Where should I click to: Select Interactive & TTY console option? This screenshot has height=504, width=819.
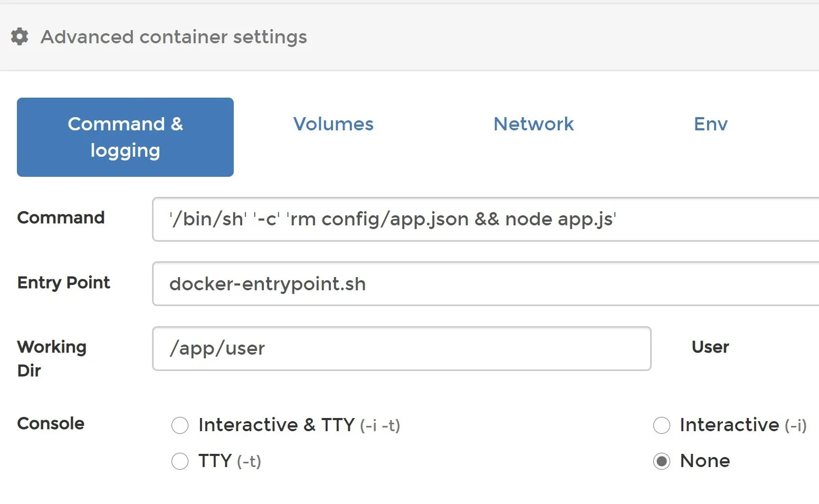[180, 425]
